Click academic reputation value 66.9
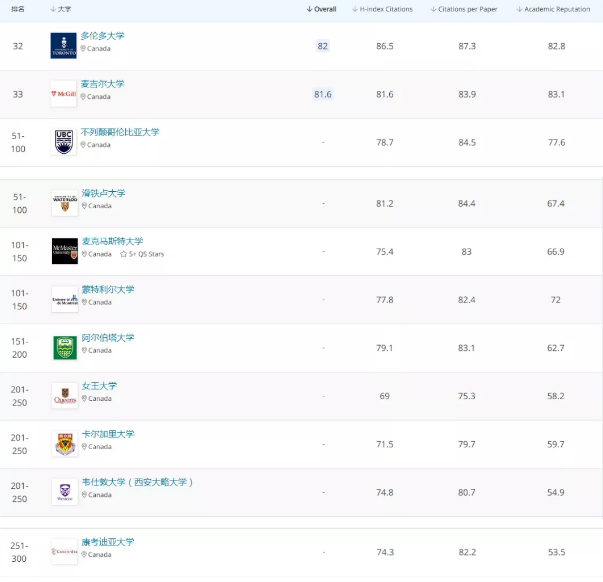This screenshot has height=582, width=603. pos(556,252)
